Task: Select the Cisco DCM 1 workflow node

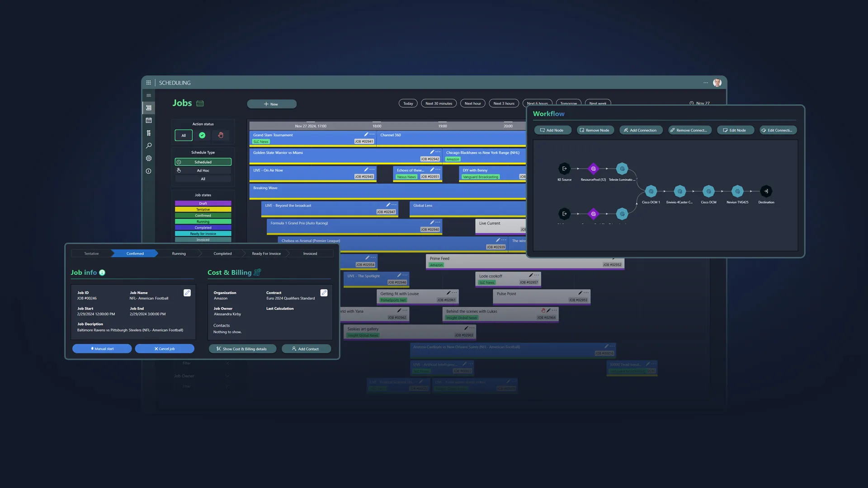Action: point(651,191)
